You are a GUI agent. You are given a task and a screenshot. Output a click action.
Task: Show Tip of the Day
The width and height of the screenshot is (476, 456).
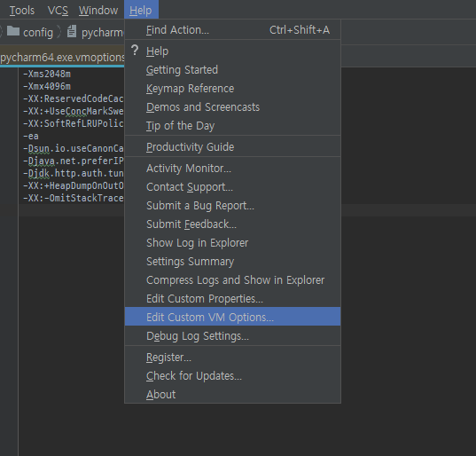pyautogui.click(x=232, y=126)
